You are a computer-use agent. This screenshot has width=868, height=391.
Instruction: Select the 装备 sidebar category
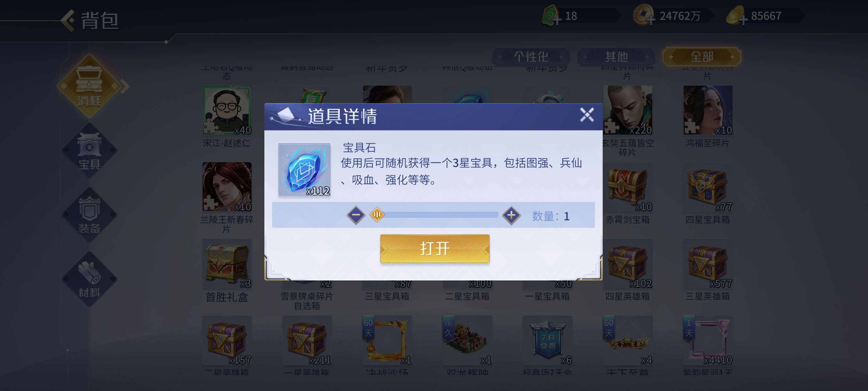click(x=89, y=214)
